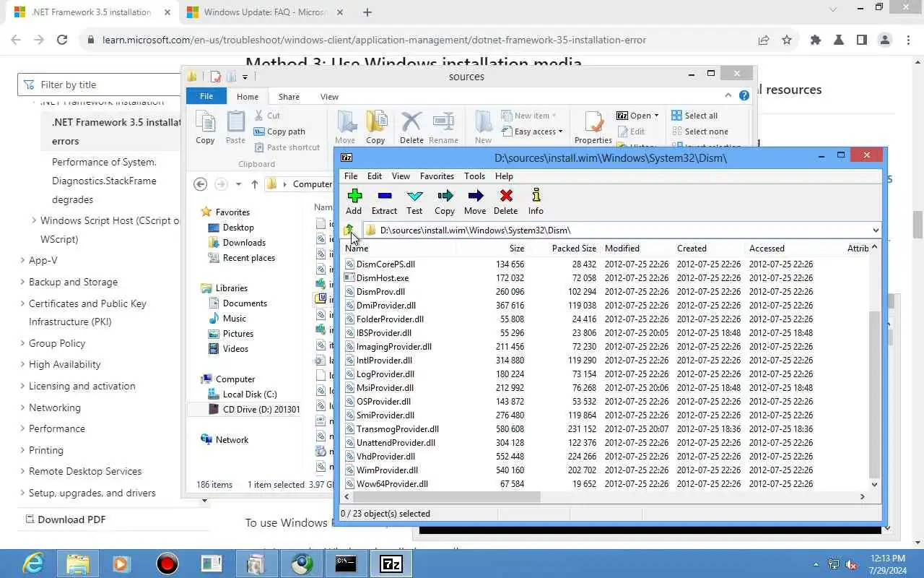Image resolution: width=924 pixels, height=578 pixels.
Task: Click the Add button in 7-Zip
Action: [x=354, y=201]
